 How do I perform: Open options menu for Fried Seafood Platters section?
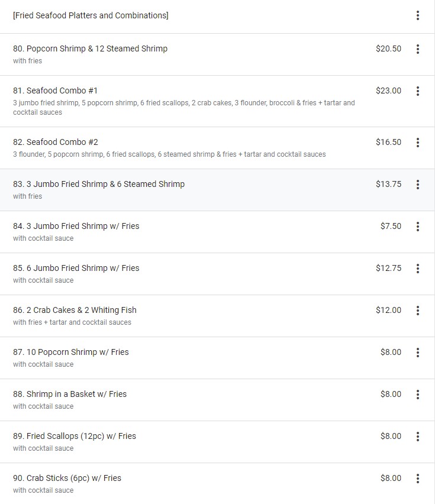[418, 15]
